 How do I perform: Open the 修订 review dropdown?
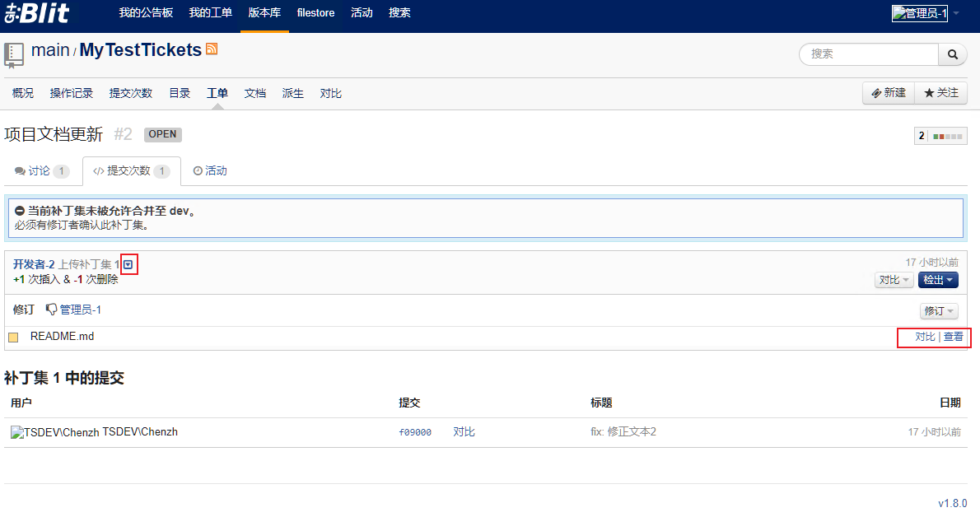(939, 310)
